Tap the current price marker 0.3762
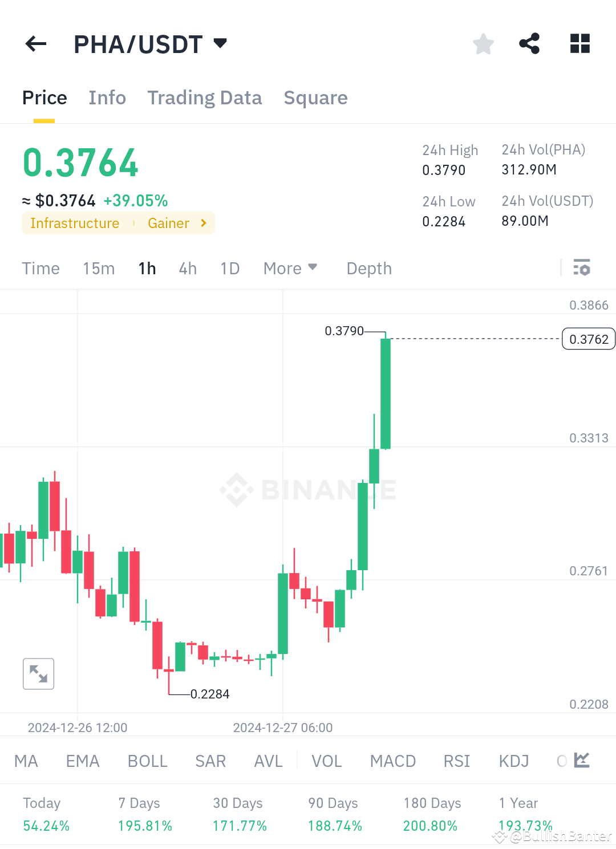 click(x=589, y=338)
